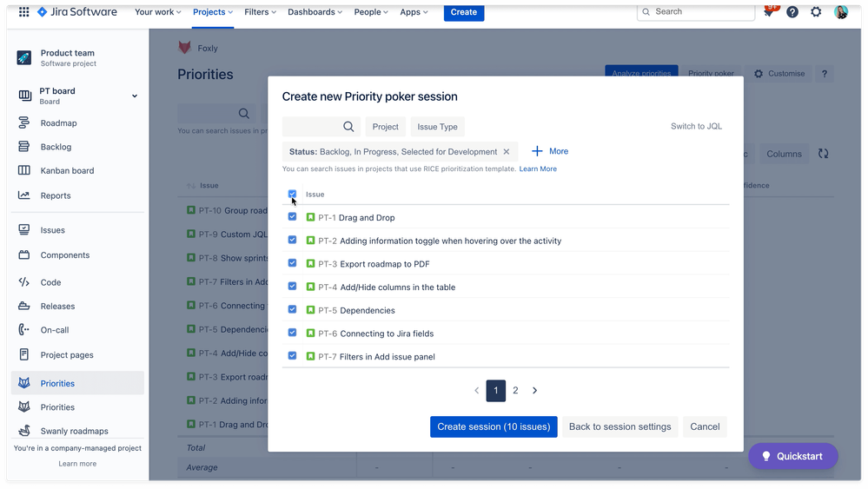Screen dimensions: 868x489
Task: Click sidebar Learn more link
Action: [x=77, y=464]
